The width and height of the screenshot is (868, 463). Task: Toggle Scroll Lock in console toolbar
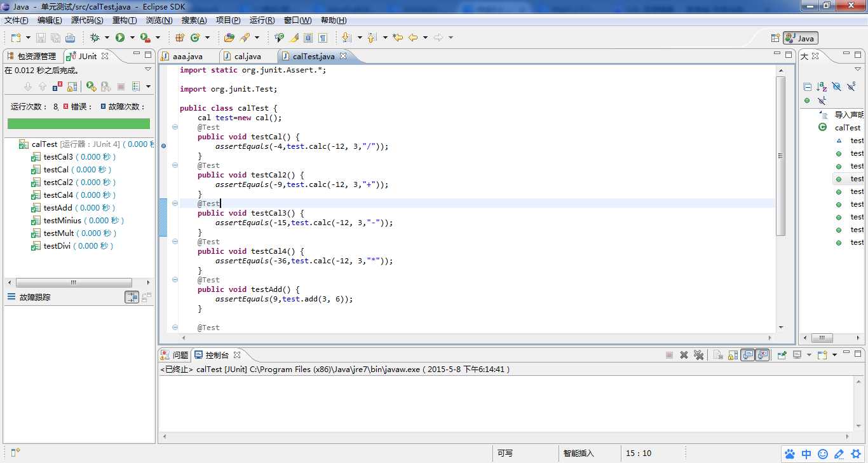(733, 355)
